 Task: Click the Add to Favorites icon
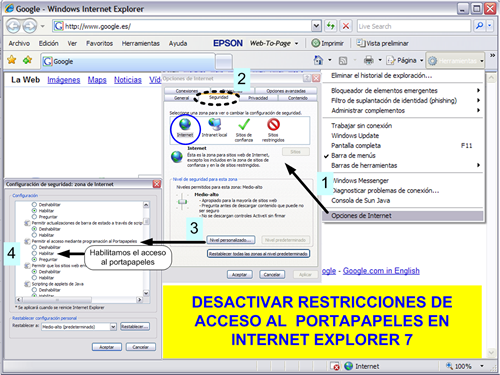27,60
